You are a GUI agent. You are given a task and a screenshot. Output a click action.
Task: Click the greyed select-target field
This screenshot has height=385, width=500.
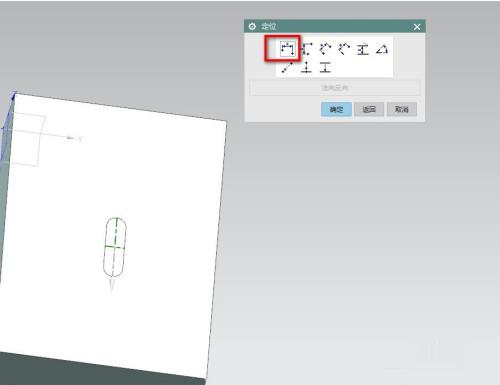335,88
